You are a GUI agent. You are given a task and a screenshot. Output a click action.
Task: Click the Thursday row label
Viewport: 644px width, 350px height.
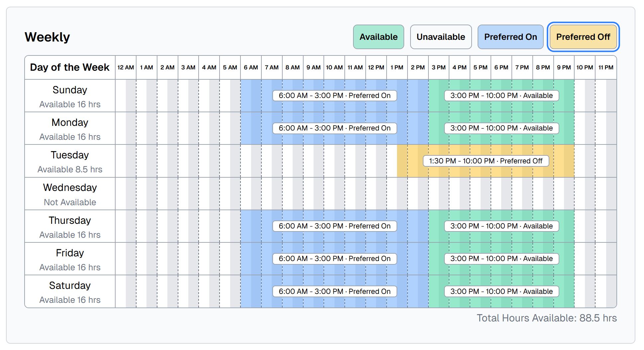pos(70,220)
